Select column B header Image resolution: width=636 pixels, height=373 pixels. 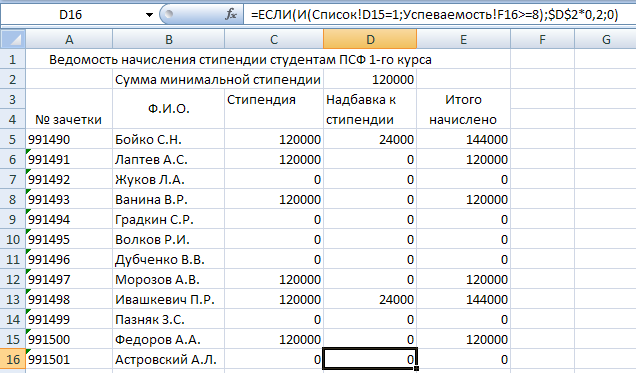pos(168,40)
